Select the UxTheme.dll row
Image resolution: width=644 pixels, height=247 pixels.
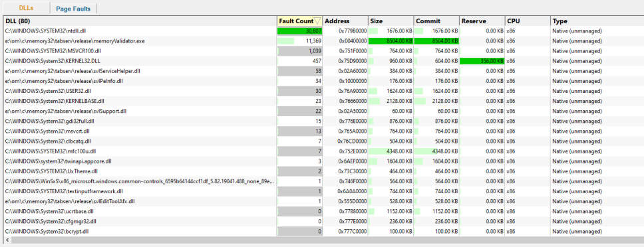click(323, 171)
